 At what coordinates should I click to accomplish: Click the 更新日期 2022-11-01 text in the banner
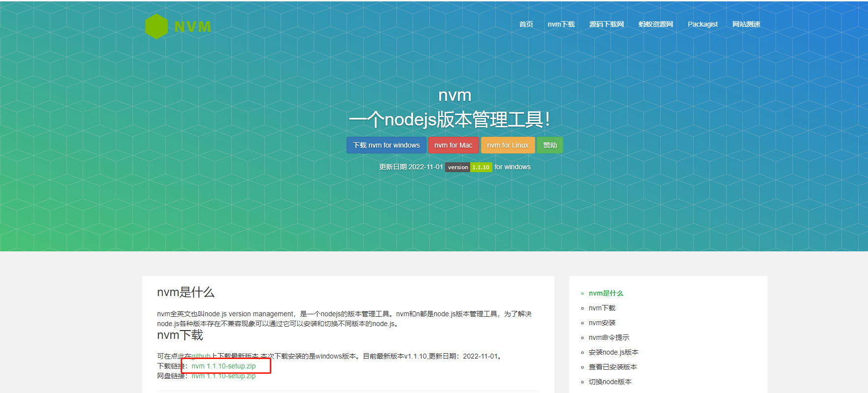tap(411, 167)
